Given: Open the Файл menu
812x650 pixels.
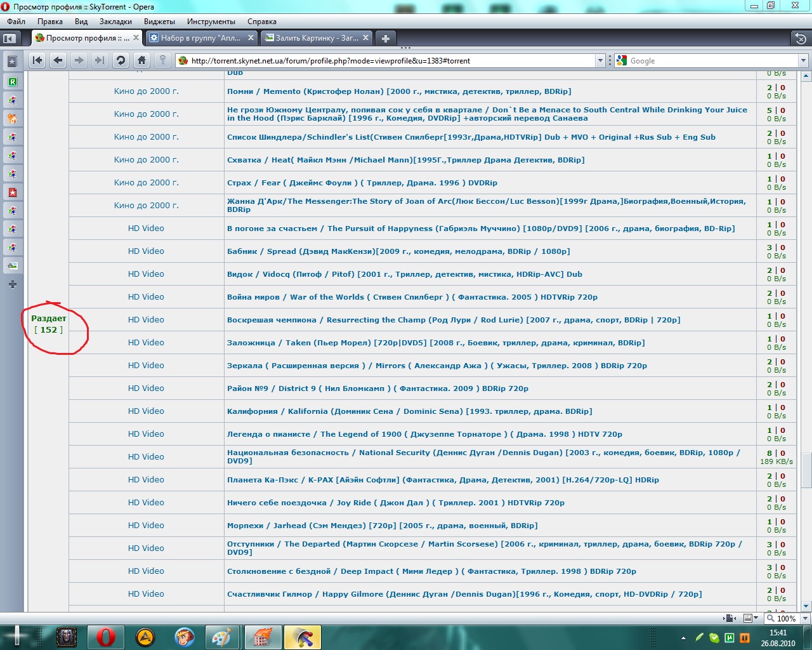Looking at the screenshot, I should coord(16,21).
